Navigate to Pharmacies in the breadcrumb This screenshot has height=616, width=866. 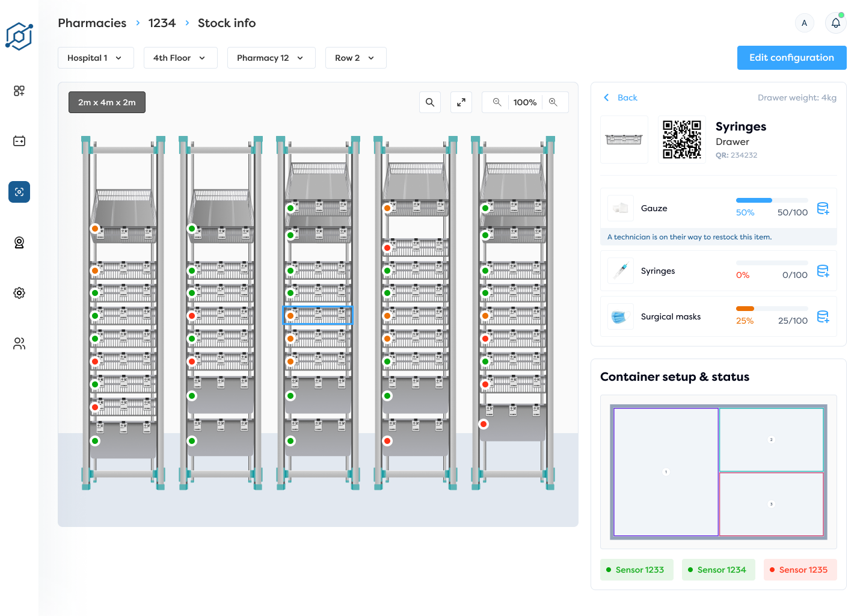coord(92,23)
